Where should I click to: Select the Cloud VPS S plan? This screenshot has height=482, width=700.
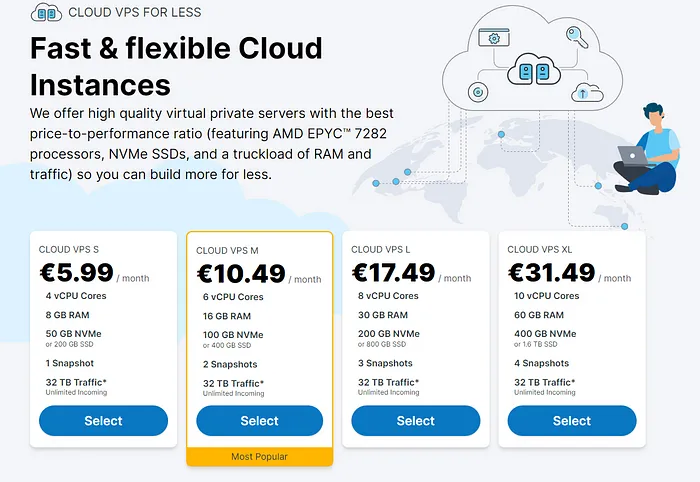coord(104,420)
